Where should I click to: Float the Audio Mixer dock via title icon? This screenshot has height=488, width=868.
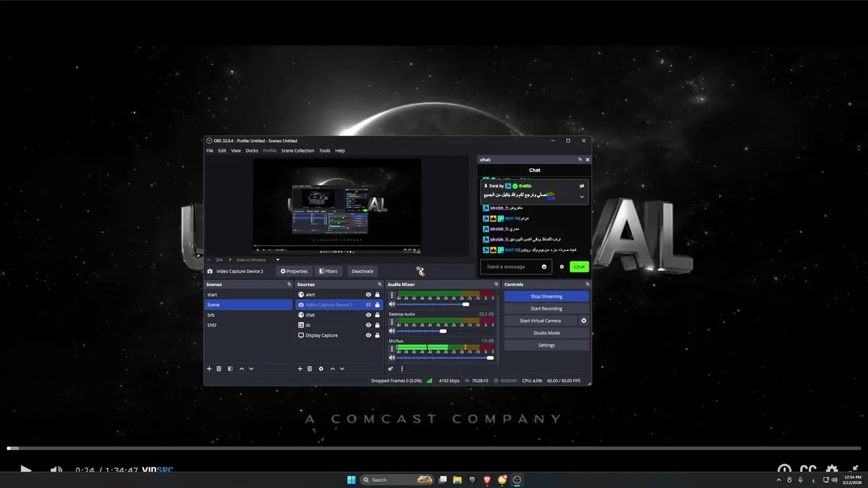tap(496, 285)
